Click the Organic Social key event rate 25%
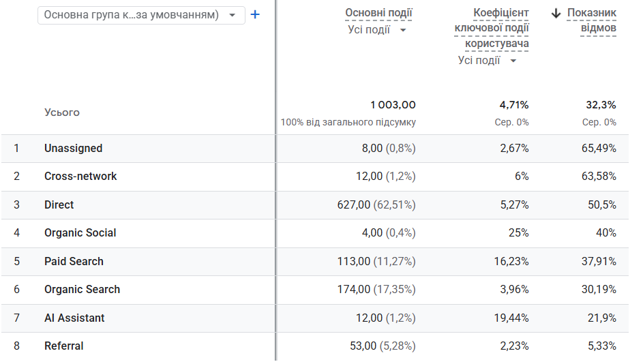The width and height of the screenshot is (643, 364). click(519, 233)
